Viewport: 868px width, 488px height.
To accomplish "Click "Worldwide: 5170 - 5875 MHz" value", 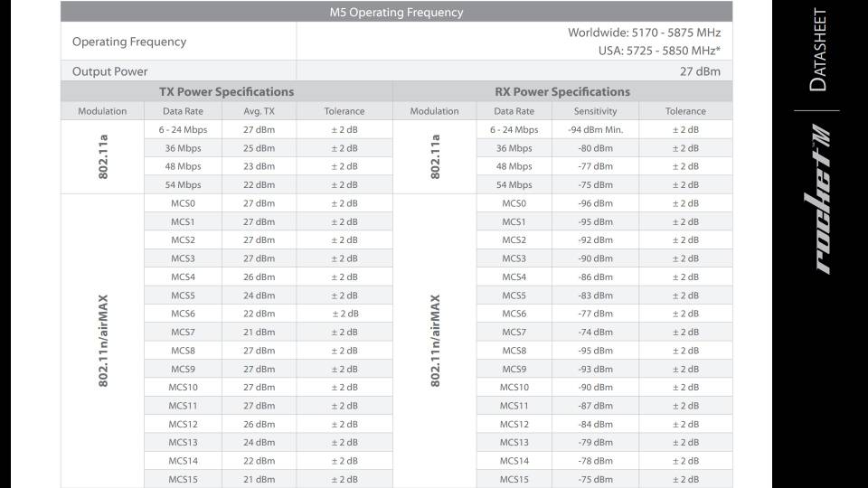I will pos(645,33).
